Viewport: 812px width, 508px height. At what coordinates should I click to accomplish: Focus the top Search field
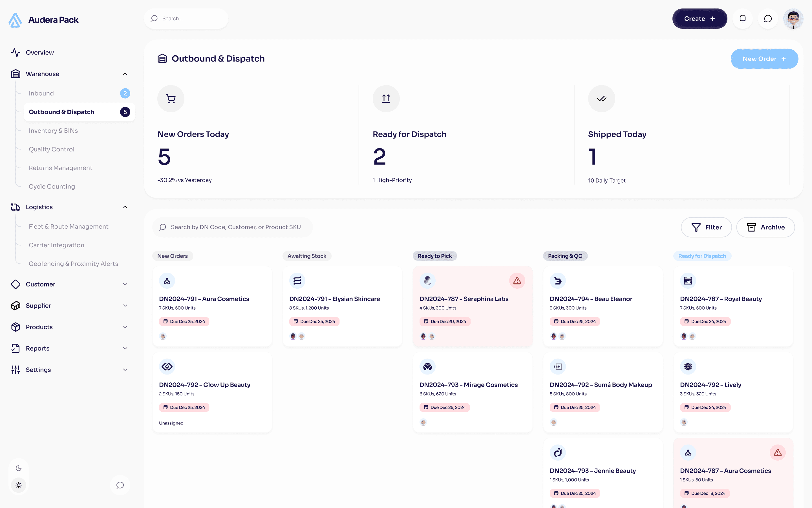pos(186,18)
